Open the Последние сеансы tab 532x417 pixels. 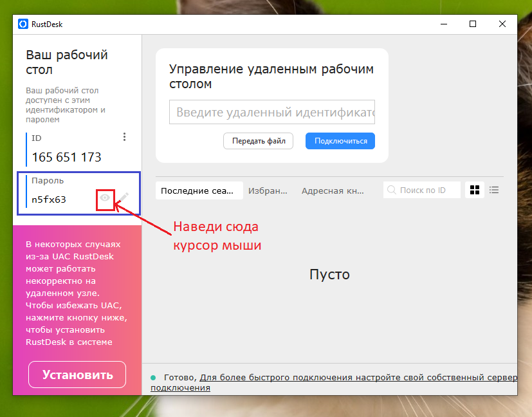(199, 190)
